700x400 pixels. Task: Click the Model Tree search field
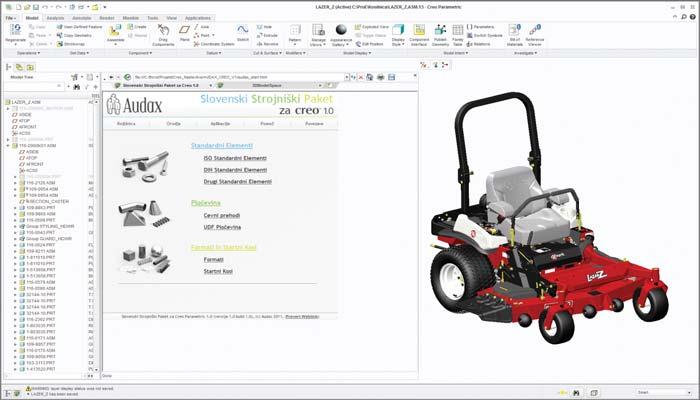[32, 87]
